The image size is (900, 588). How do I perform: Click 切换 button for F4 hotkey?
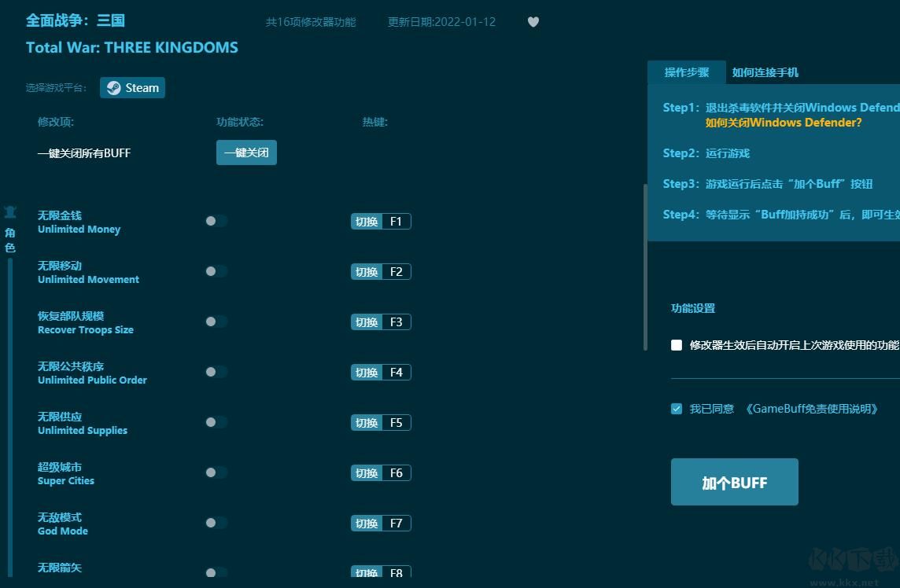[x=366, y=373]
